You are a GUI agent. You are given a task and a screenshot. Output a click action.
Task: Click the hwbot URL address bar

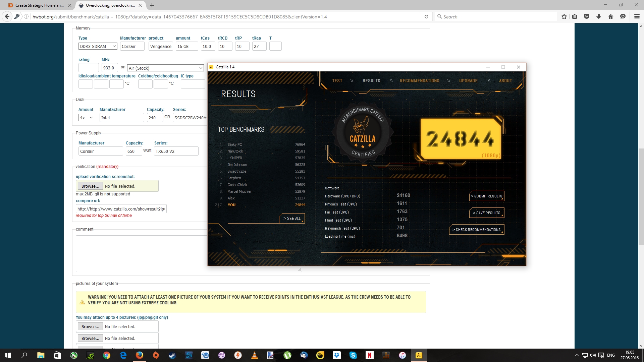click(x=225, y=16)
